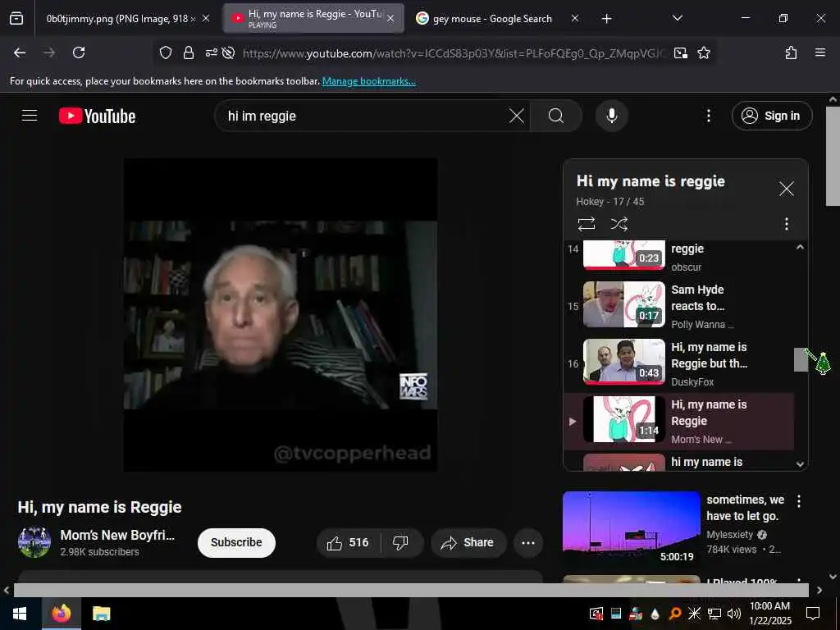Close the YouTube tab

(390, 19)
